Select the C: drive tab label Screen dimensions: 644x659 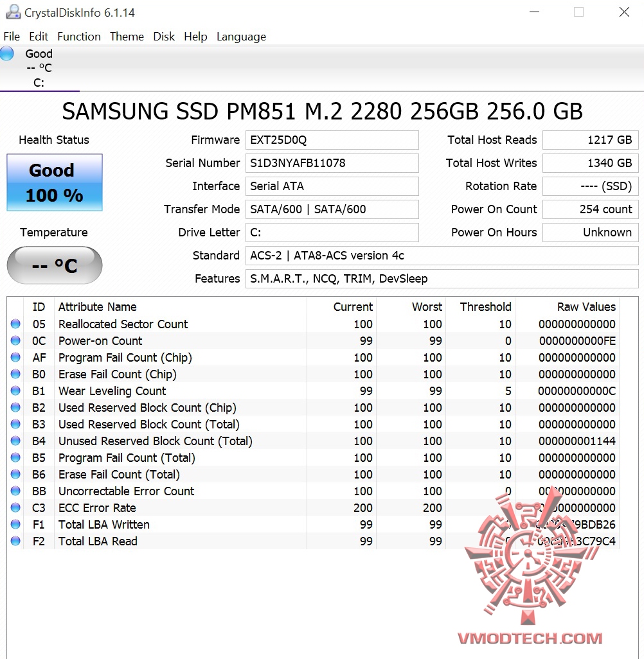point(39,82)
